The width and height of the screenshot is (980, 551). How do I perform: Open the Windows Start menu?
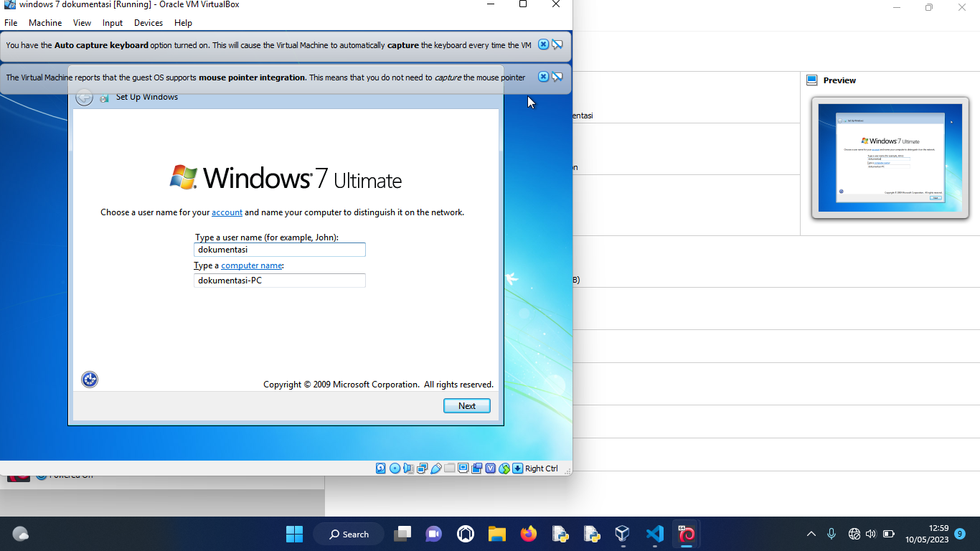[x=294, y=534]
